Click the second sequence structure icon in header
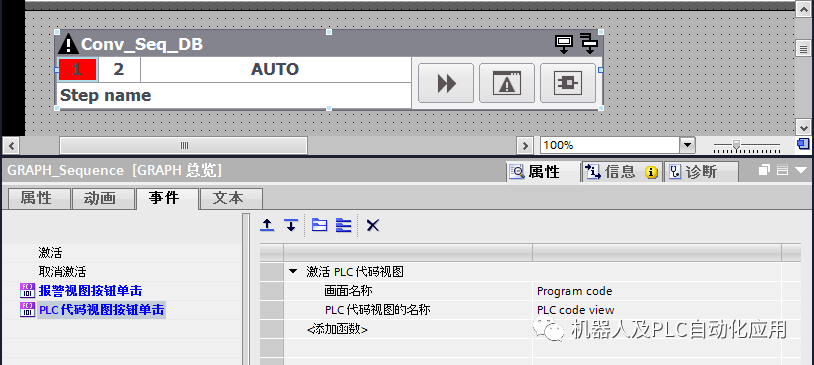This screenshot has height=365, width=814. pos(589,44)
